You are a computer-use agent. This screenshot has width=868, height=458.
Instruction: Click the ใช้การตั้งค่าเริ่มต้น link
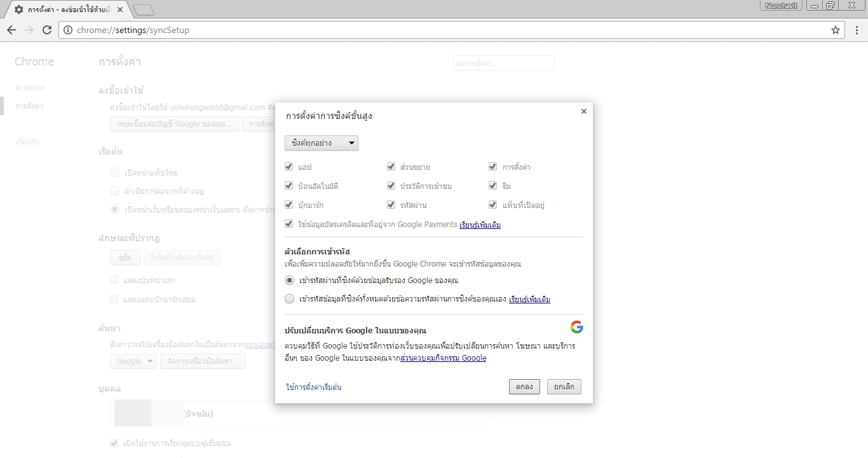pos(314,387)
